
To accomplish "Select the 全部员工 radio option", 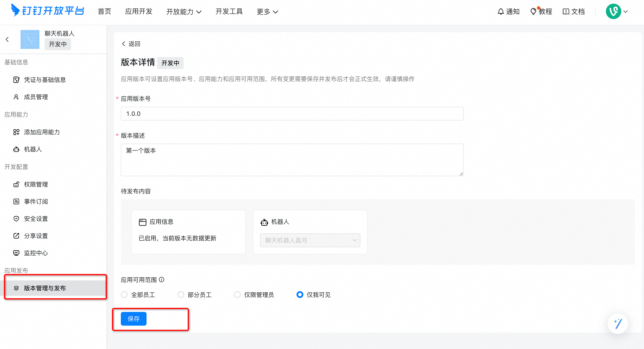I will 124,295.
